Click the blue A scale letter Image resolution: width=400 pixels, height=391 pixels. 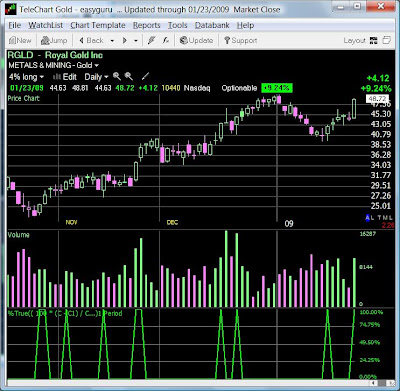click(x=368, y=218)
